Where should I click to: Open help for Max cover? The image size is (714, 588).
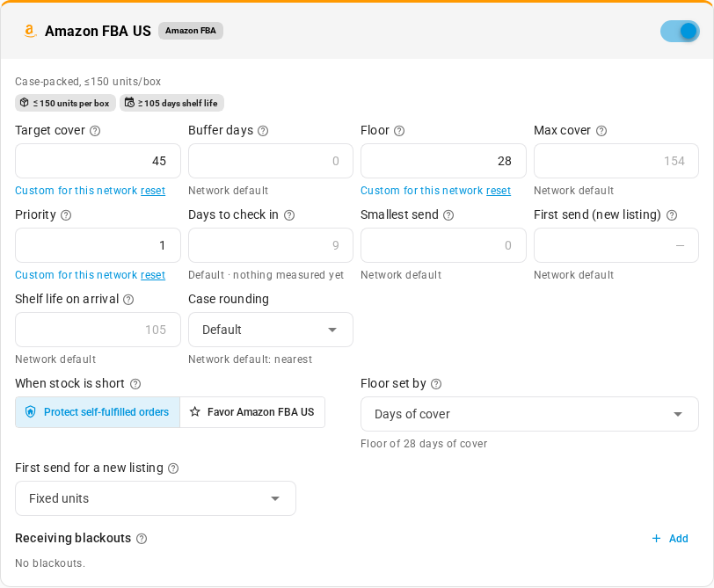tap(601, 131)
